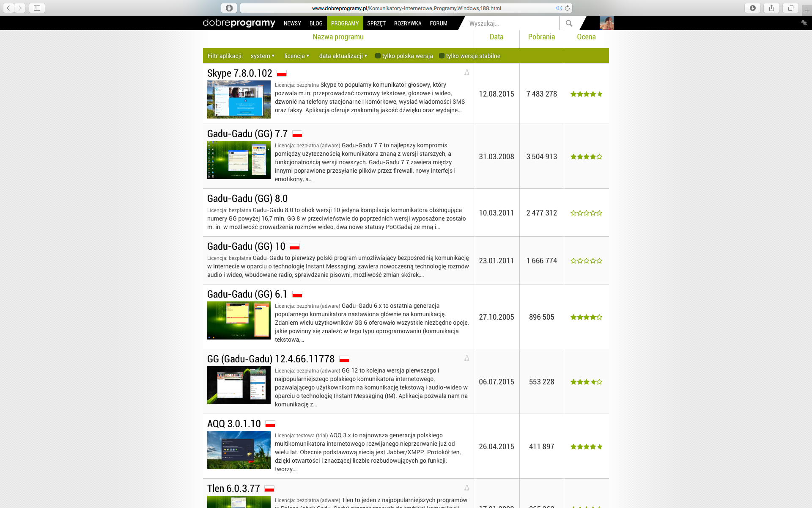Go back with browser back arrow
This screenshot has width=812, height=508.
[8, 8]
